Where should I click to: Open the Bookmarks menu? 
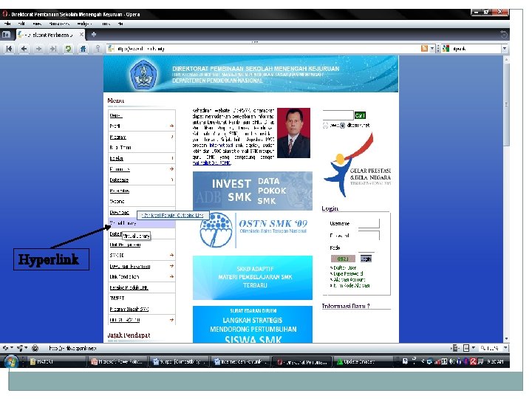pyautogui.click(x=59, y=24)
